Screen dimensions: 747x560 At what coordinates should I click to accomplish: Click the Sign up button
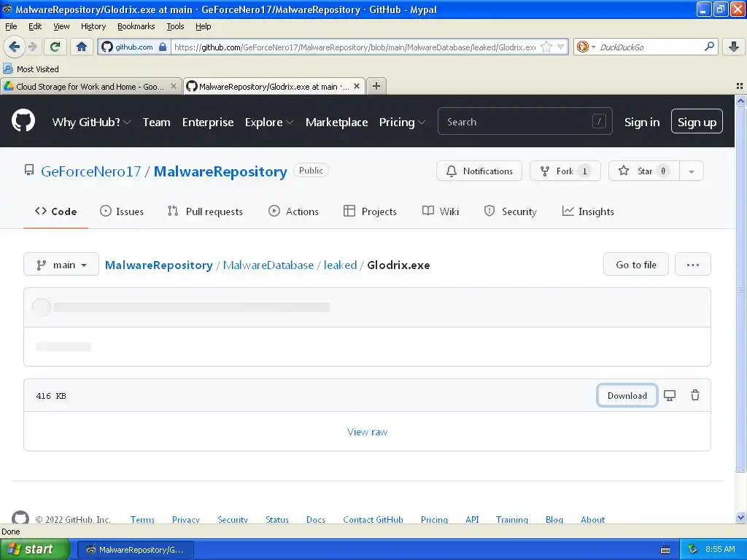(x=697, y=122)
